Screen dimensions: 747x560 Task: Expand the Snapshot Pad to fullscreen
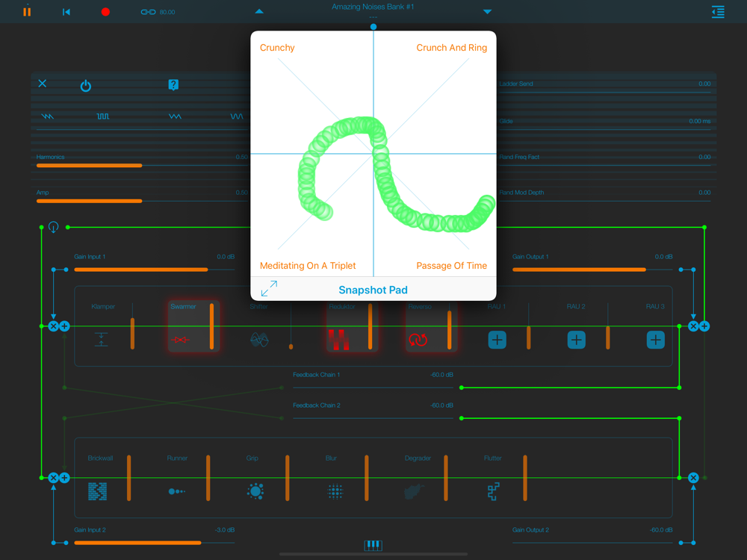click(x=269, y=288)
